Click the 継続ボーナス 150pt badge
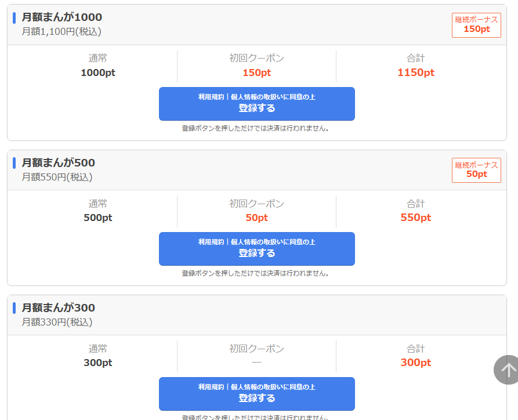518x420 pixels. click(x=476, y=25)
